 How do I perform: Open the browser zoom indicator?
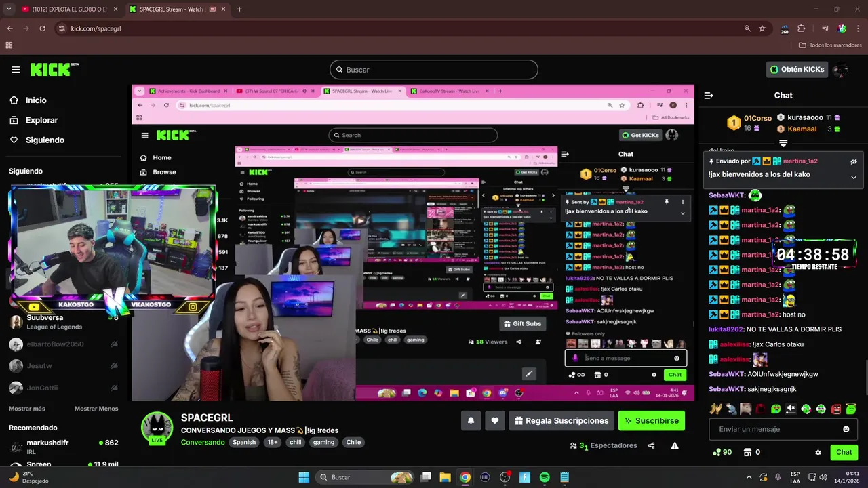tap(747, 28)
